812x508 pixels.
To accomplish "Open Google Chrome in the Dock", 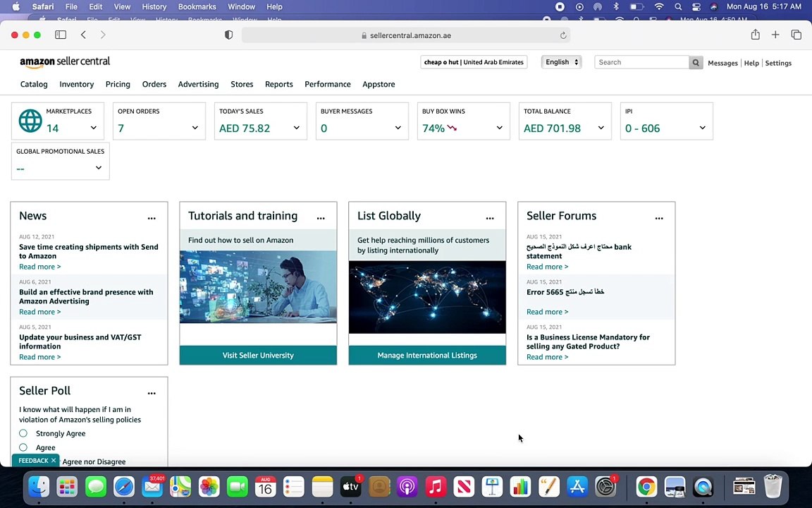I will point(647,487).
